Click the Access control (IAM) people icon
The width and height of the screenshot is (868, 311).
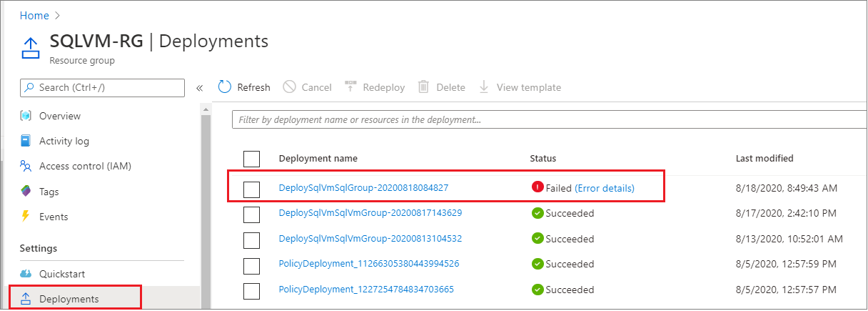coord(26,167)
